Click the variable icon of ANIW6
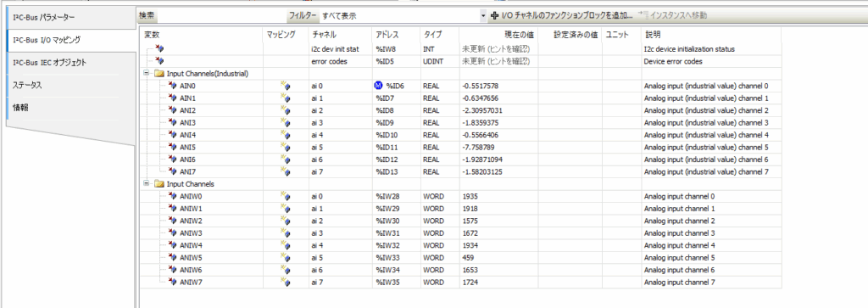 pos(172,270)
